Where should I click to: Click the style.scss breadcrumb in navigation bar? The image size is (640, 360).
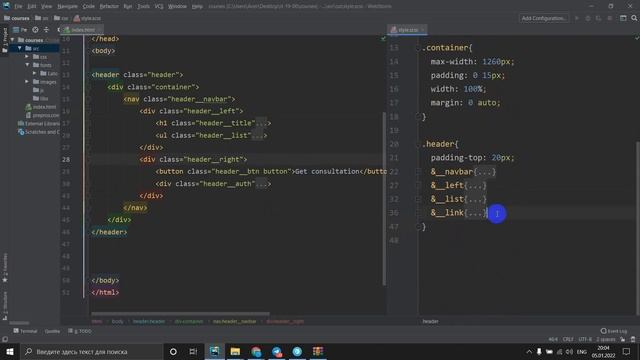pyautogui.click(x=87, y=18)
